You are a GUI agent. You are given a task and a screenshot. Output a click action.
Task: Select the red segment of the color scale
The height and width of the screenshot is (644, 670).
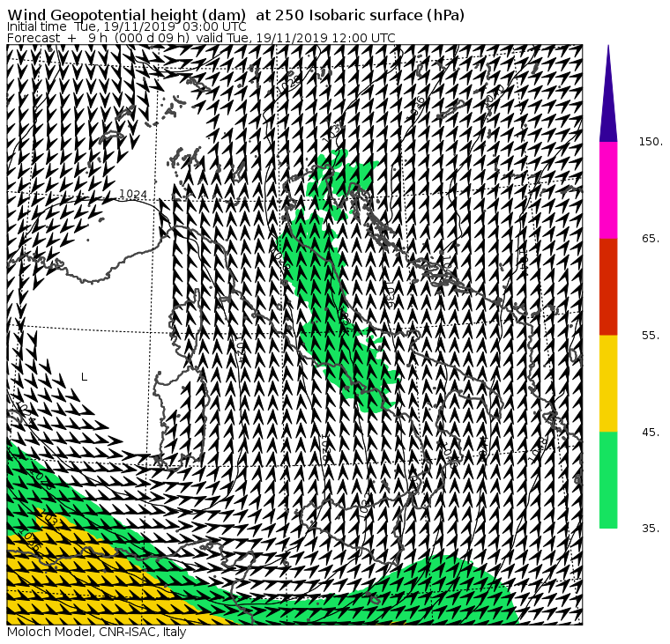(608, 286)
